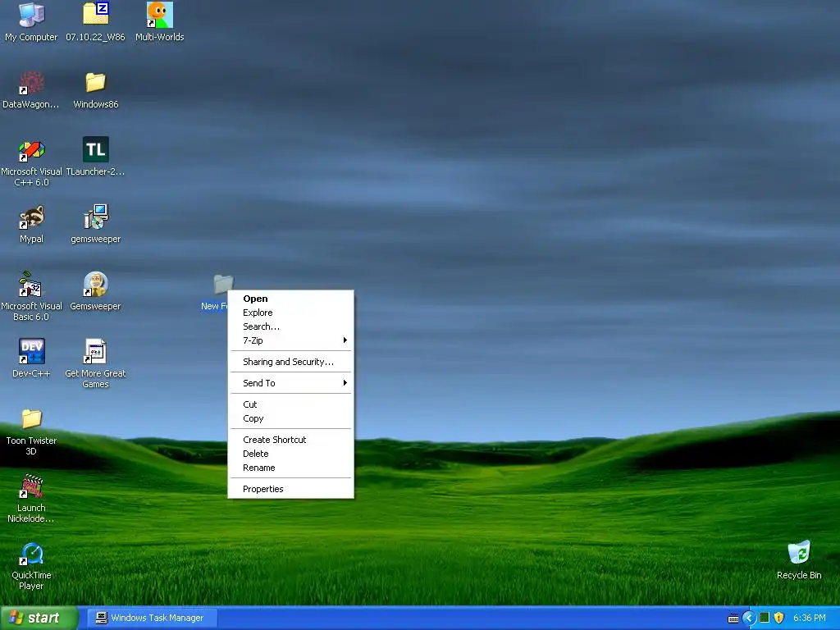This screenshot has height=630, width=840.
Task: Switch to Windows Task Manager taskbar button
Action: point(153,619)
